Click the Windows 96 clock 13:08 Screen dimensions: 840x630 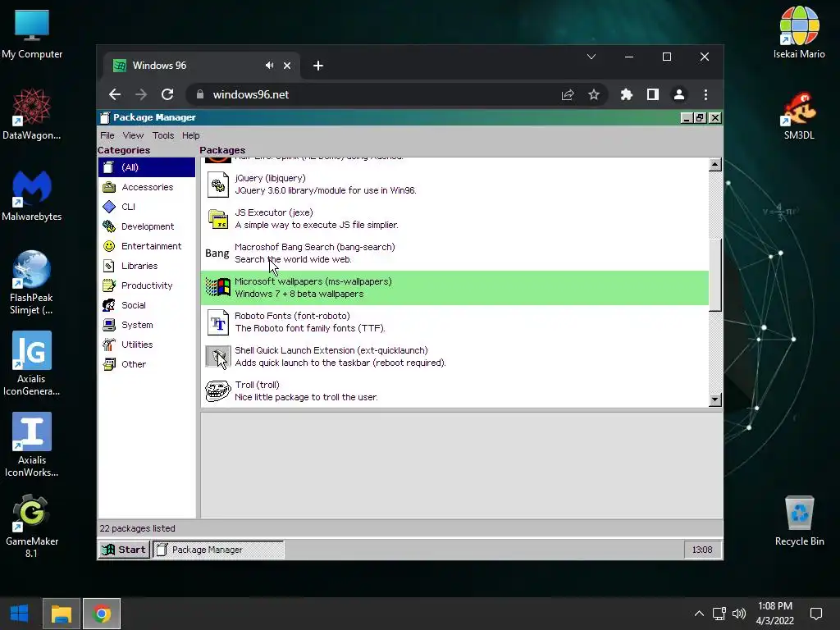(702, 550)
